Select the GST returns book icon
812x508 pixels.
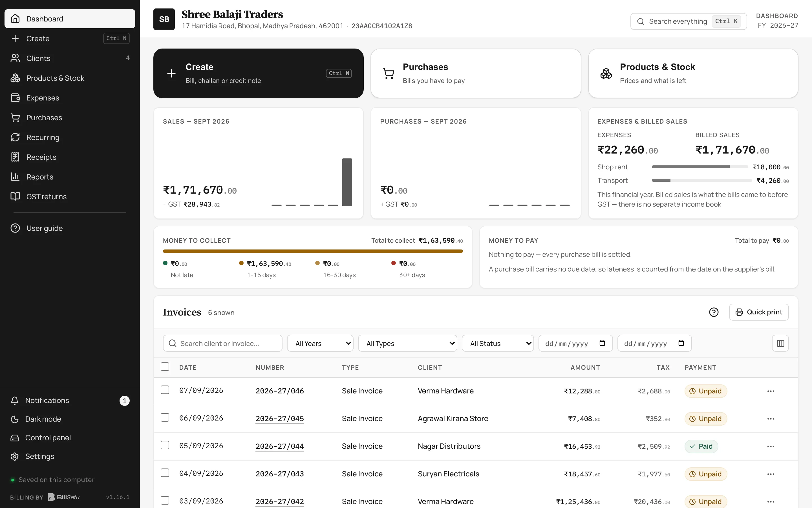pyautogui.click(x=15, y=196)
